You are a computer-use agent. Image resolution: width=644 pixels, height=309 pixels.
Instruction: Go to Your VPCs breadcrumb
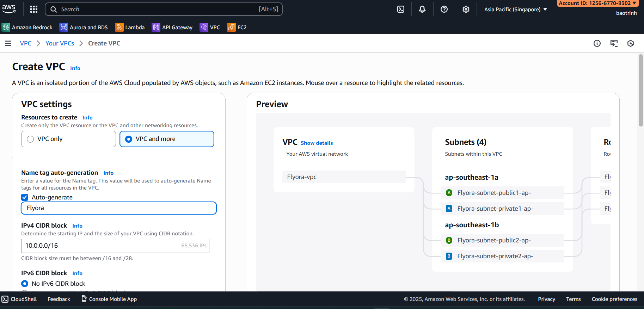click(60, 43)
